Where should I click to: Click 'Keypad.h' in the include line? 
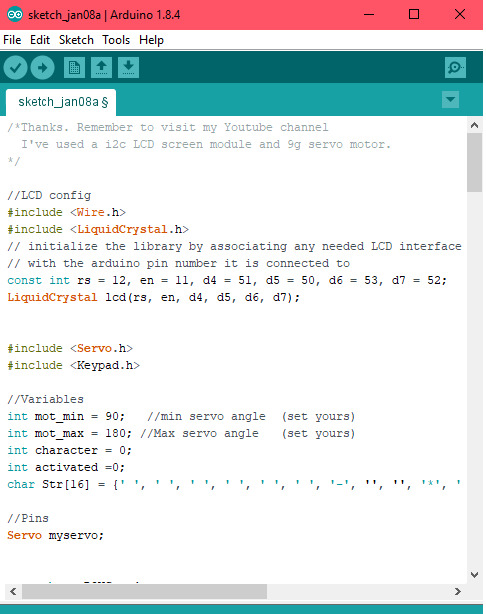click(105, 365)
